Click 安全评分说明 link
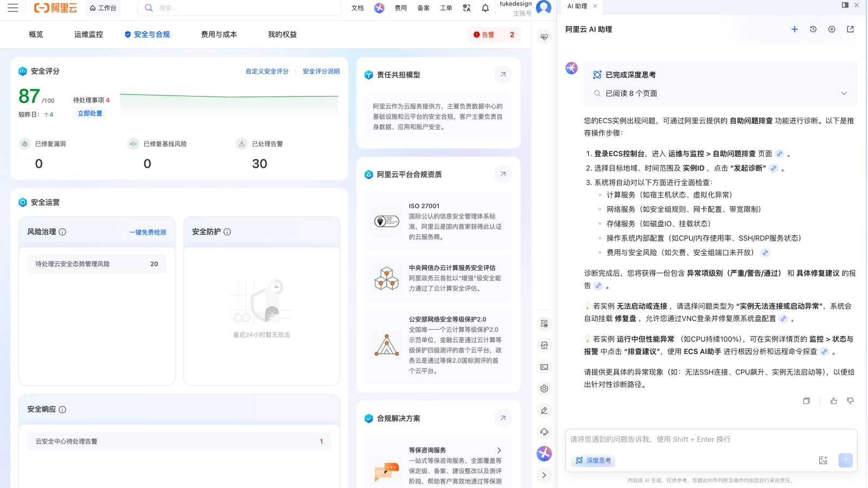 321,72
